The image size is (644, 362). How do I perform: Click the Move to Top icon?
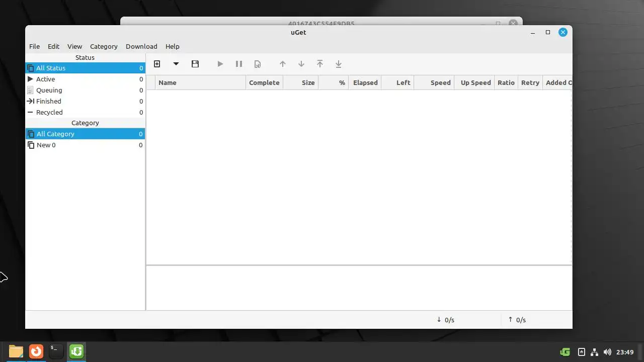[x=320, y=64]
